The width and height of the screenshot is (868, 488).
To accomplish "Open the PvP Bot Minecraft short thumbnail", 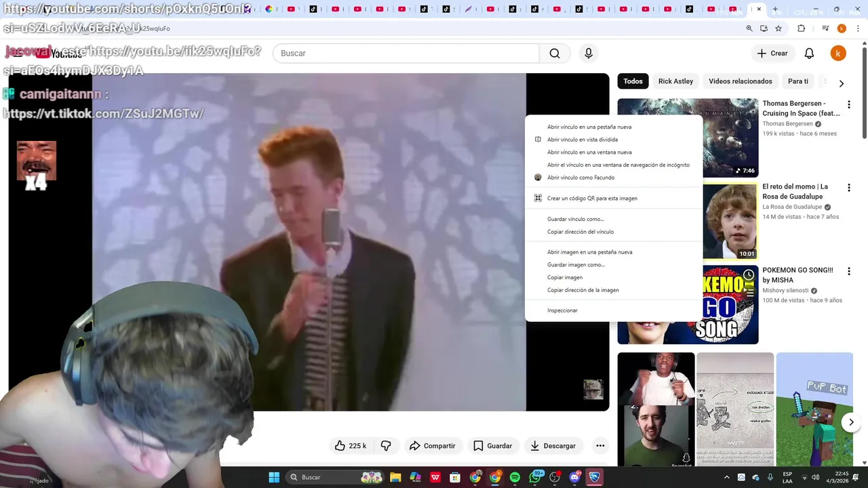I will point(814,409).
